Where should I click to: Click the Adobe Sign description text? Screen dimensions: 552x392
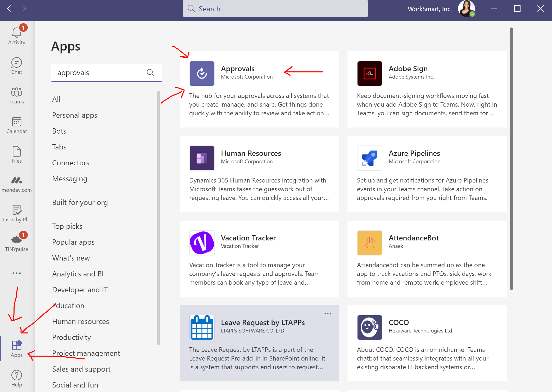[427, 104]
